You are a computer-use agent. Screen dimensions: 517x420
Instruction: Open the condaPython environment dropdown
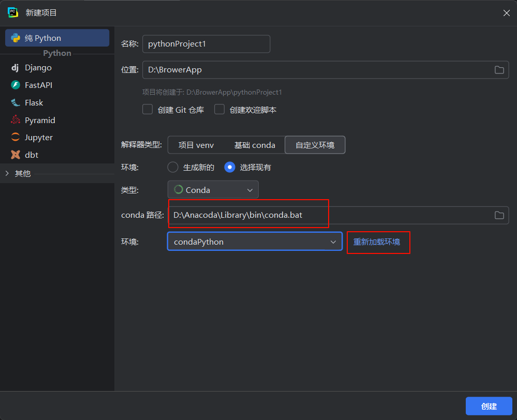pyautogui.click(x=255, y=242)
